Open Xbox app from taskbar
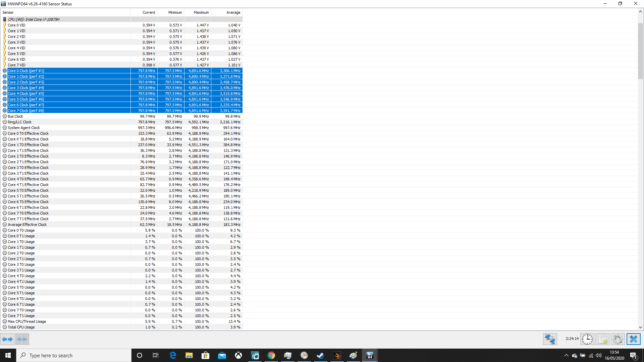Viewport: 644px width, 362px height. point(238,355)
